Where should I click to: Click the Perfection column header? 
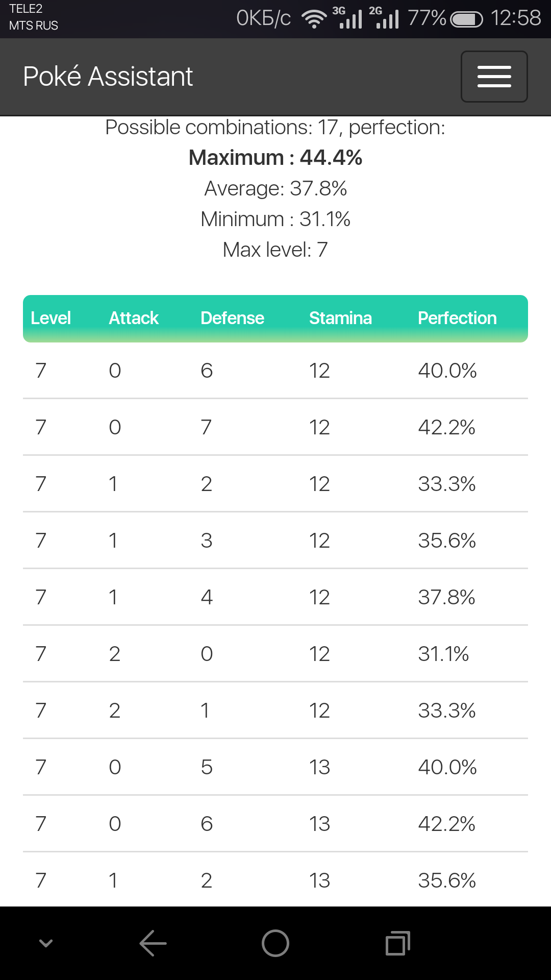[x=457, y=318]
